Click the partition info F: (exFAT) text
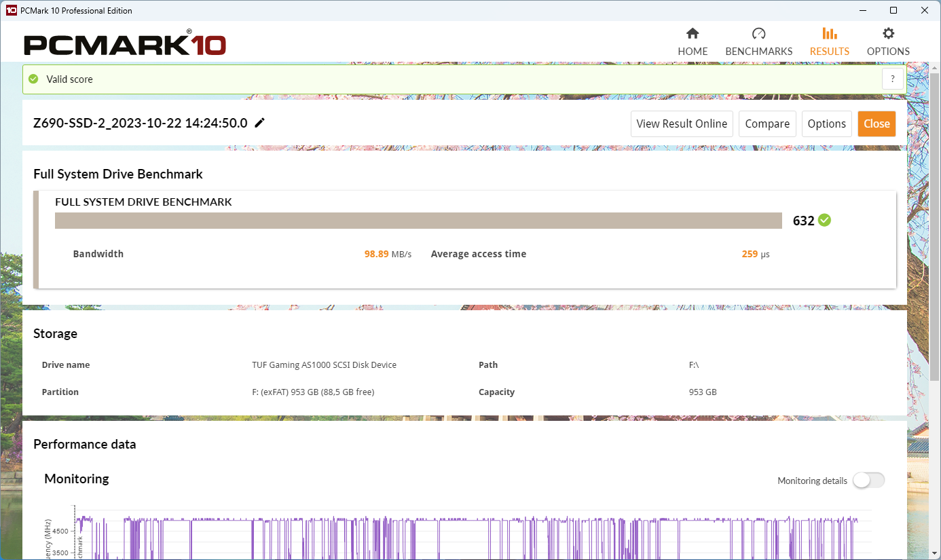941x560 pixels. coord(313,392)
